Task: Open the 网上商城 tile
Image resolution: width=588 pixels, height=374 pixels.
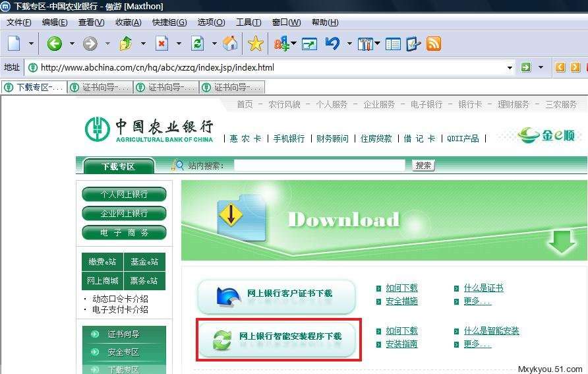Action: click(x=102, y=280)
